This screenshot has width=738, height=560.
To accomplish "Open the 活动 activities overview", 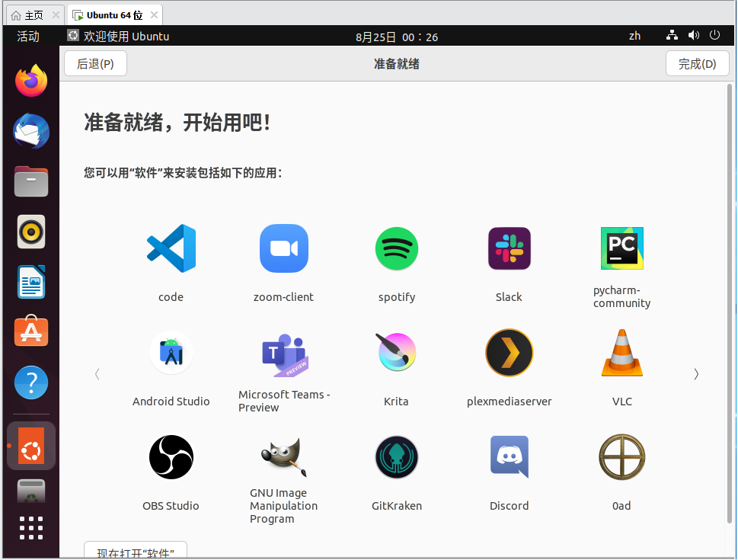I will (28, 37).
